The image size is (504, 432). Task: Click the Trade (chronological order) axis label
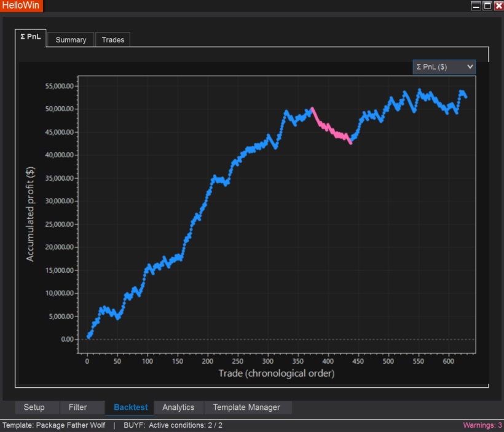click(x=277, y=373)
